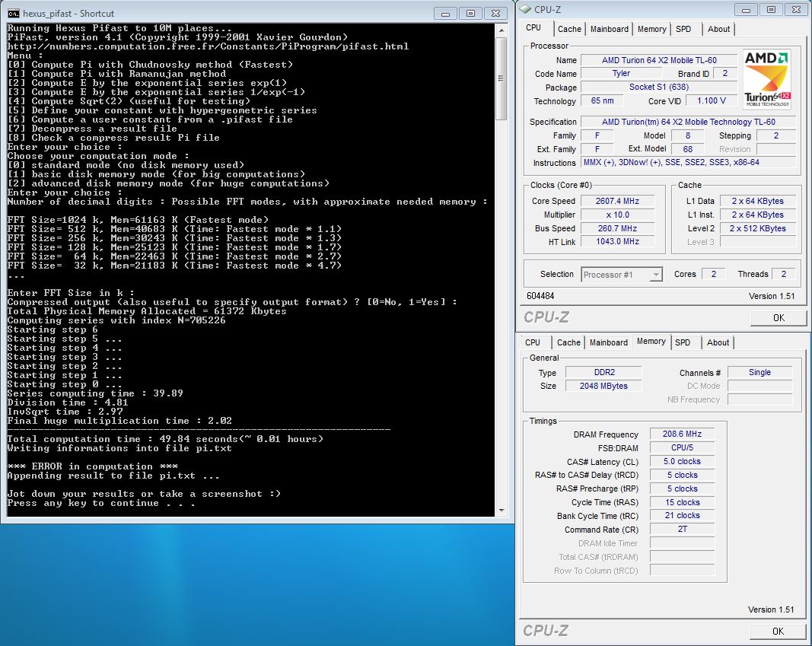This screenshot has height=646, width=812.
Task: Click Channels # value 'Single'
Action: point(759,372)
